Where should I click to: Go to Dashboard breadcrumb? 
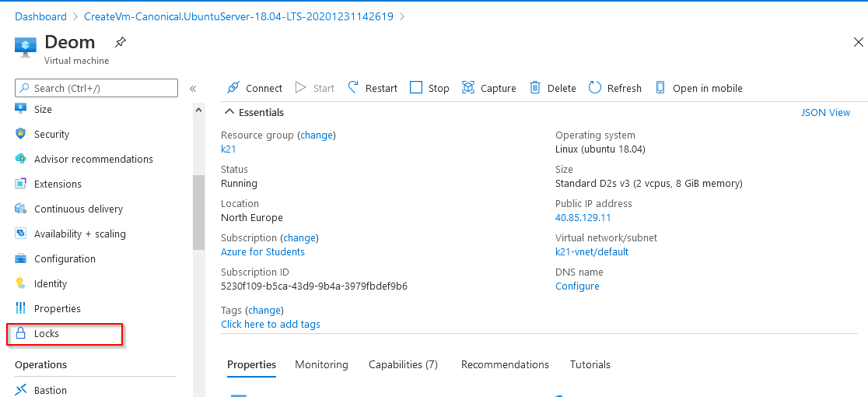click(x=41, y=16)
